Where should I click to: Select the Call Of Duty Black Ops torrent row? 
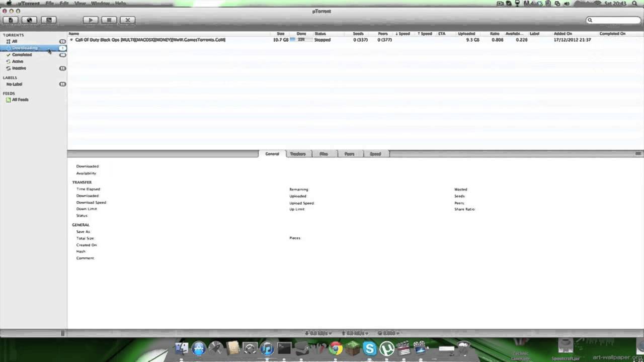point(355,40)
